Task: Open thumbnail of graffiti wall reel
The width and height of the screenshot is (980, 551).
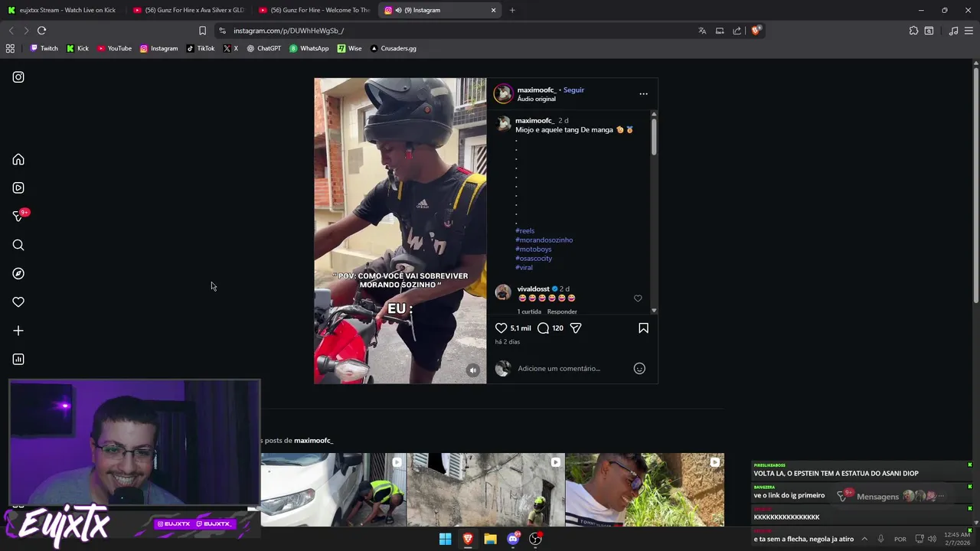Action: coord(485,490)
